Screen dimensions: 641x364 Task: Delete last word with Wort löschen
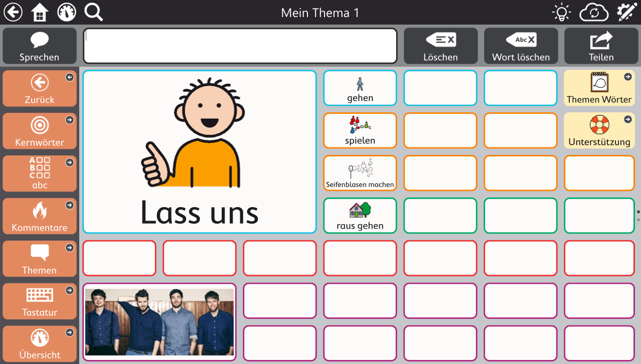pyautogui.click(x=521, y=46)
